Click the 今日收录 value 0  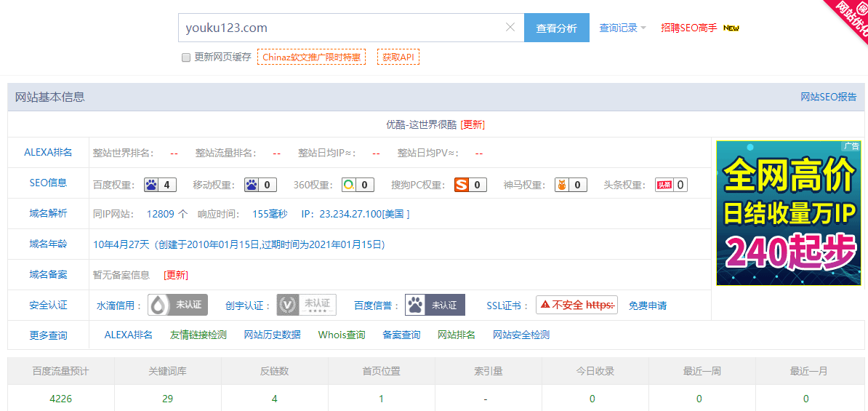[x=592, y=399]
